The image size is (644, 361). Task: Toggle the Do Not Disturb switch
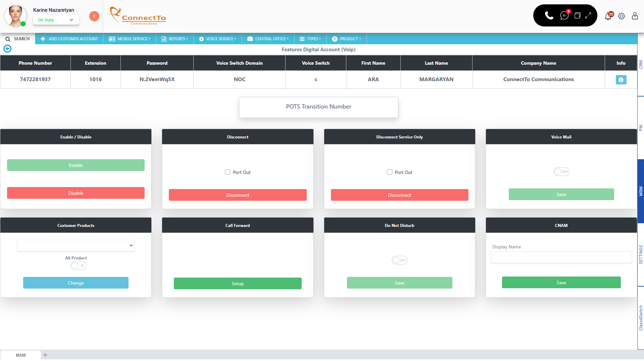pyautogui.click(x=399, y=260)
